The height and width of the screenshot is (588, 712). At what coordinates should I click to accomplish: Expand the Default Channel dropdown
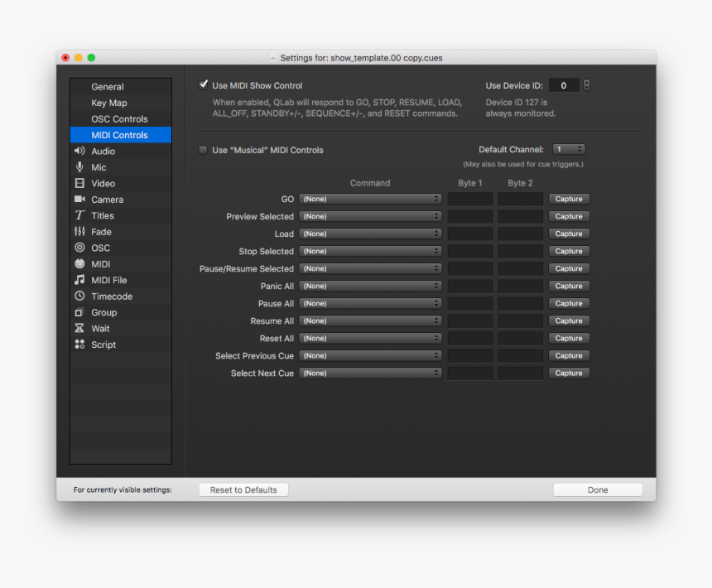click(x=569, y=150)
